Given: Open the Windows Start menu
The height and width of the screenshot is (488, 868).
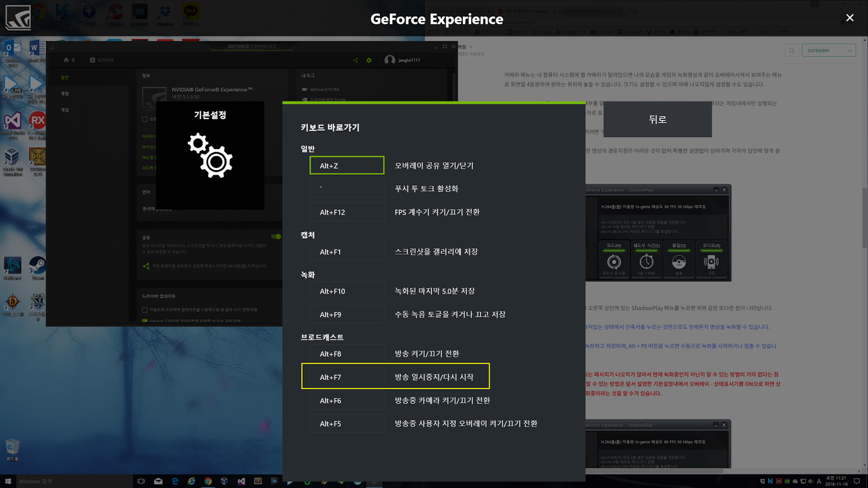Looking at the screenshot, I should click(8, 481).
